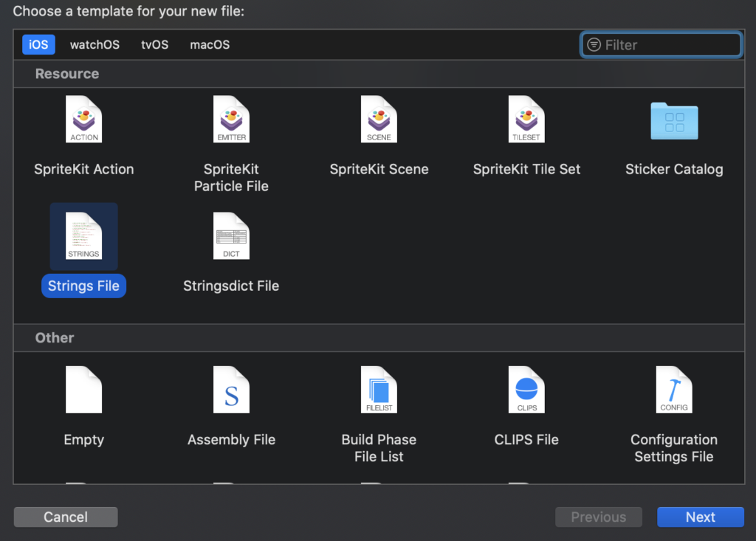Click the "SpriteKit Tile Set" label
Image resolution: width=756 pixels, height=541 pixels.
(x=526, y=169)
